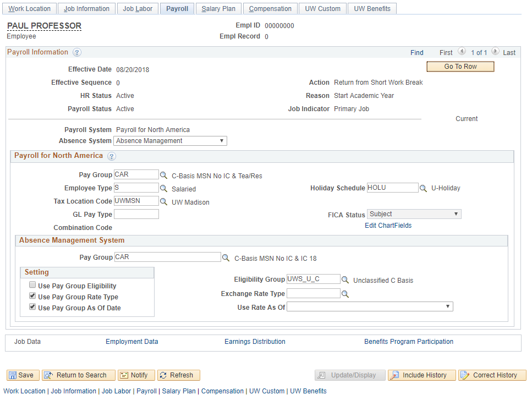Click the bottom Compensation link
The width and height of the screenshot is (532, 400).
(x=222, y=391)
